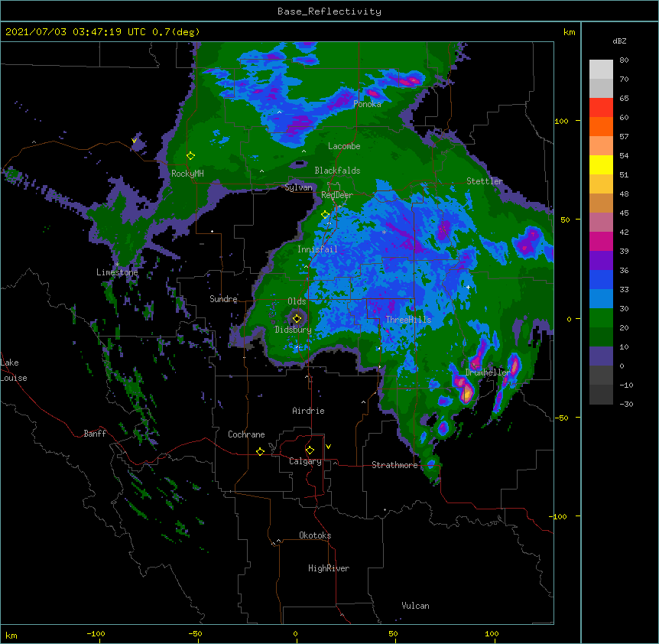Click the yellow diamond marker above Calgary label
This screenshot has width=659, height=644.
point(310,450)
